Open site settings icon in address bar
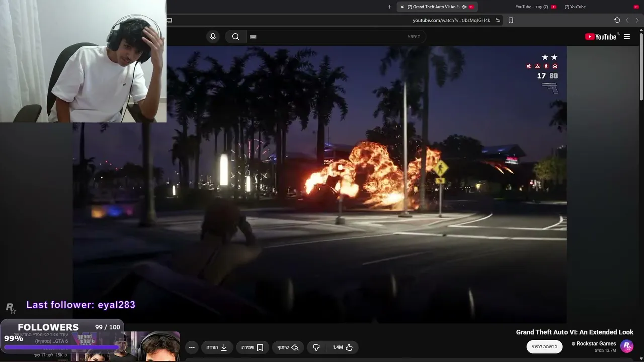The height and width of the screenshot is (362, 644). (x=498, y=20)
